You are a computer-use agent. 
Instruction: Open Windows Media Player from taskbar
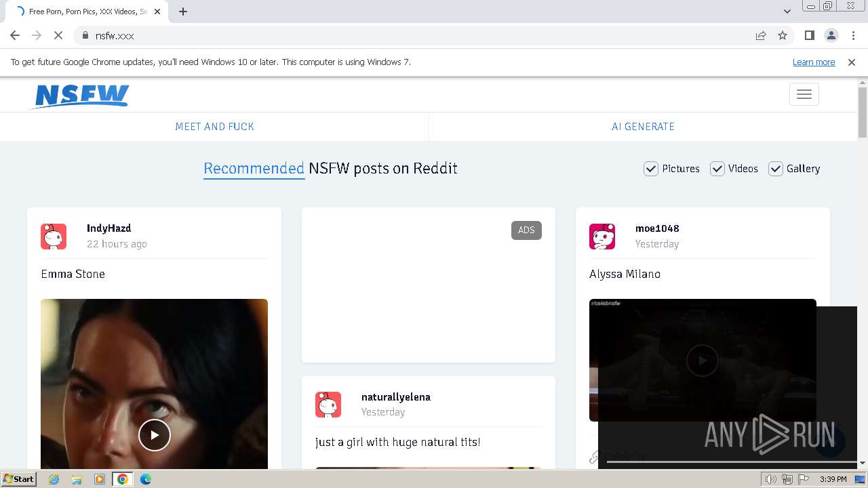pos(100,479)
